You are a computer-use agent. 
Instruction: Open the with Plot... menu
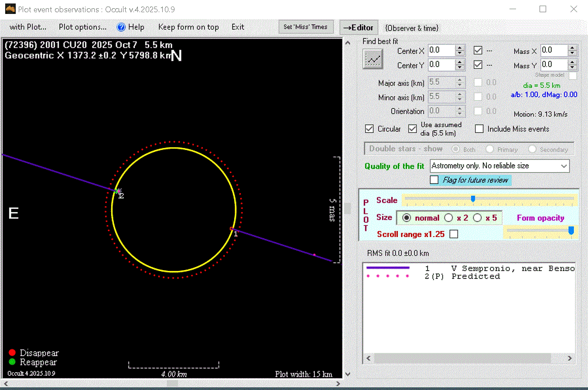(28, 27)
